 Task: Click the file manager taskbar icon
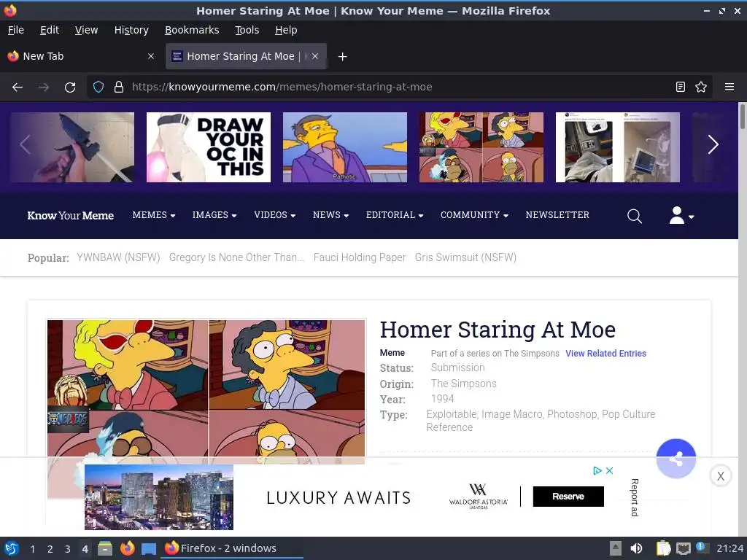pyautogui.click(x=105, y=548)
